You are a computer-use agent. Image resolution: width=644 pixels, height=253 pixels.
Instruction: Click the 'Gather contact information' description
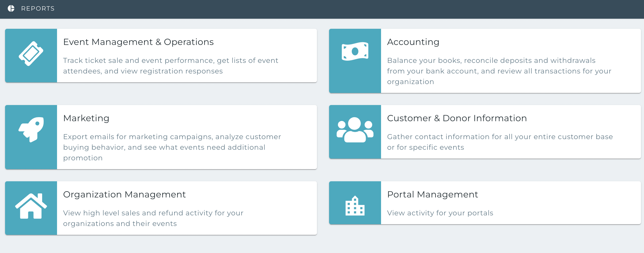click(500, 142)
